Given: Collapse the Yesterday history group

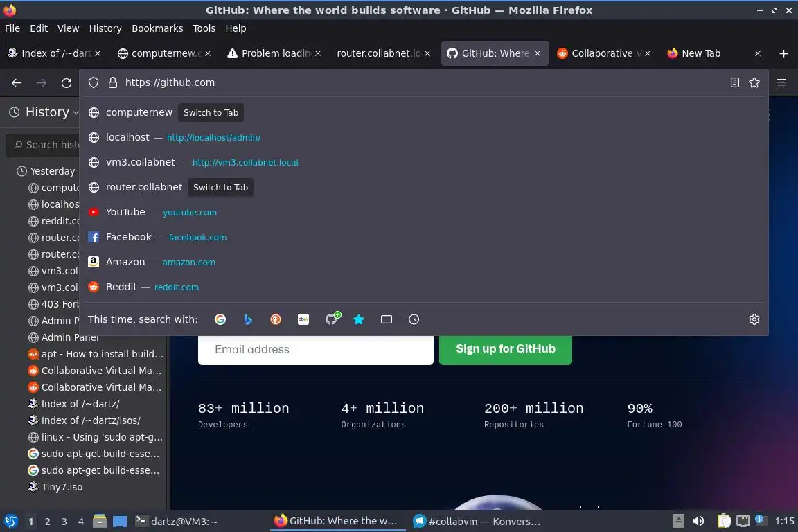Looking at the screenshot, I should click(46, 171).
